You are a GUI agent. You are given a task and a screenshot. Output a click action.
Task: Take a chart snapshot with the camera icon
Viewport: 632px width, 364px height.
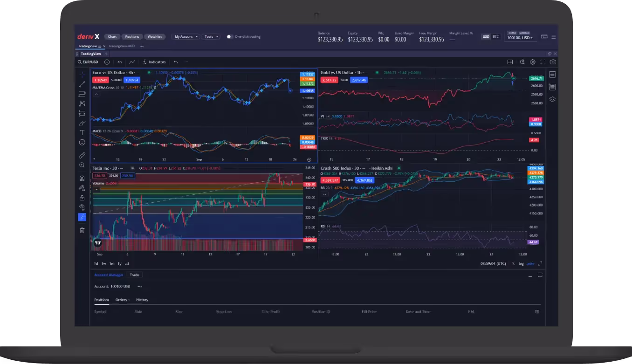click(x=553, y=62)
